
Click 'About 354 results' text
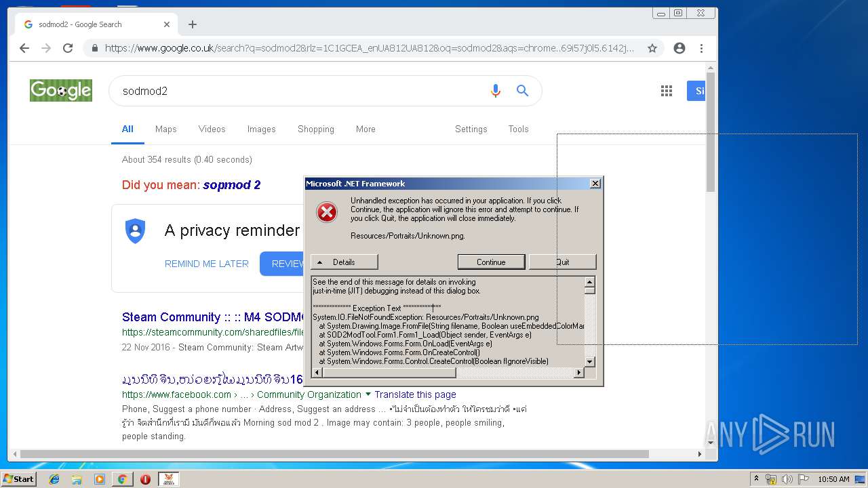click(187, 159)
